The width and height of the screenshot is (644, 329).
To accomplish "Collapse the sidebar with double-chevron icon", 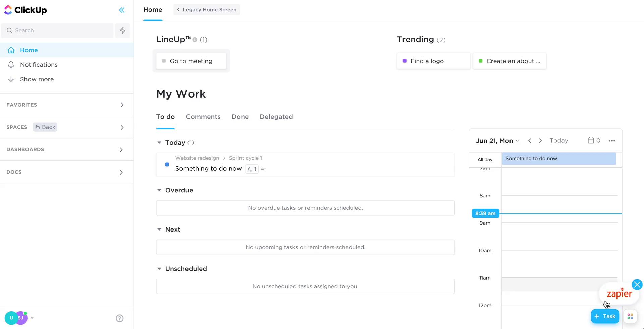I will pyautogui.click(x=122, y=10).
